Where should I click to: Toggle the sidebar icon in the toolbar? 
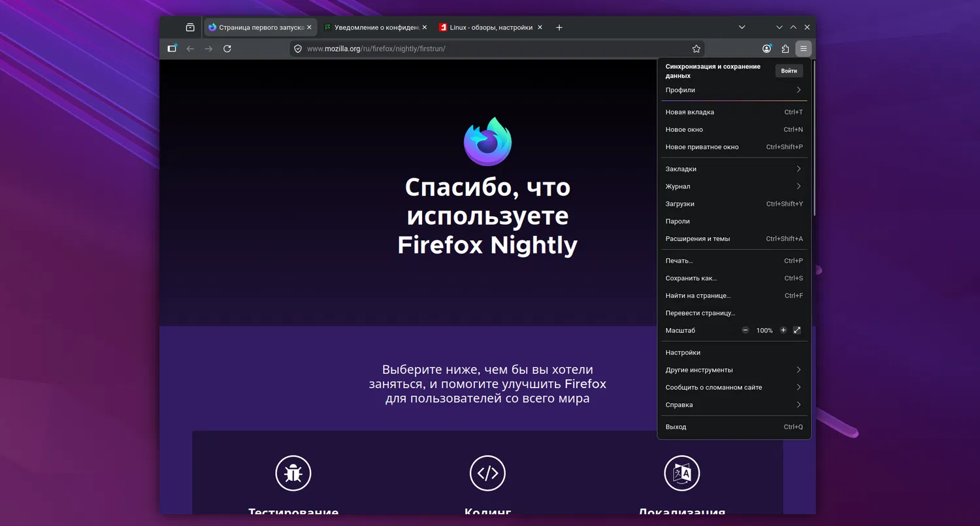point(172,48)
